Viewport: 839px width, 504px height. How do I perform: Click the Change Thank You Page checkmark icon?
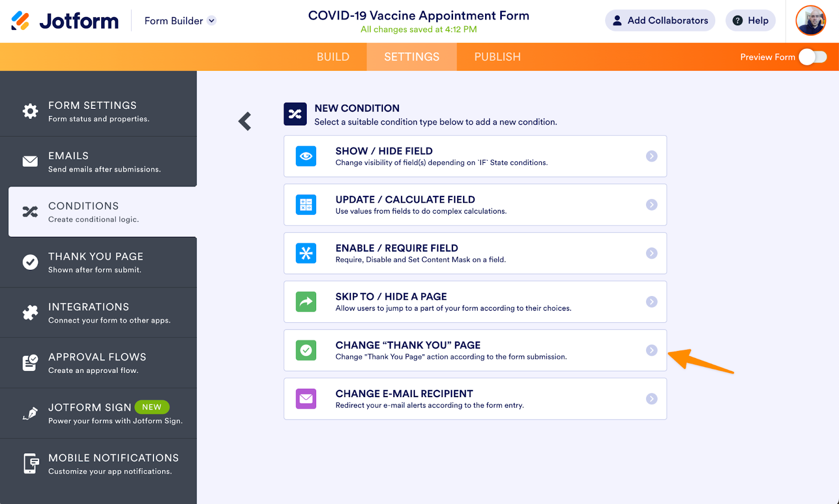tap(306, 350)
